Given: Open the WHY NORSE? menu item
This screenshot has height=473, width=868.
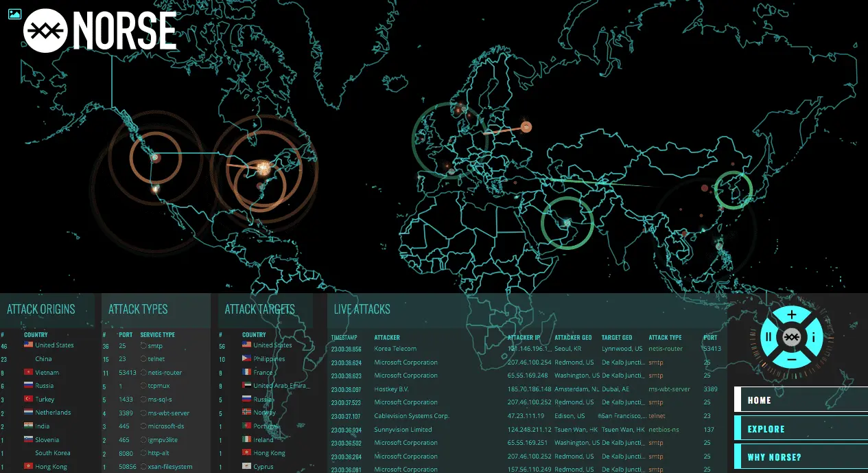Looking at the screenshot, I should (801, 457).
